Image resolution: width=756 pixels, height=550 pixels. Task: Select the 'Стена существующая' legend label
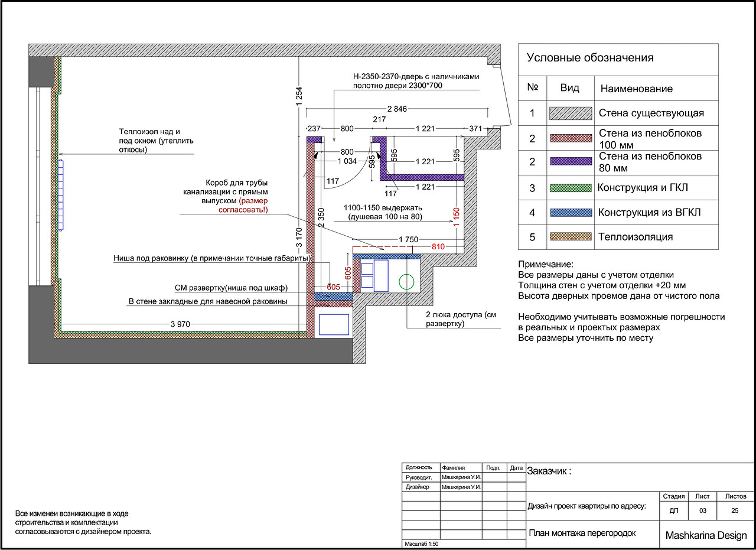[x=651, y=113]
